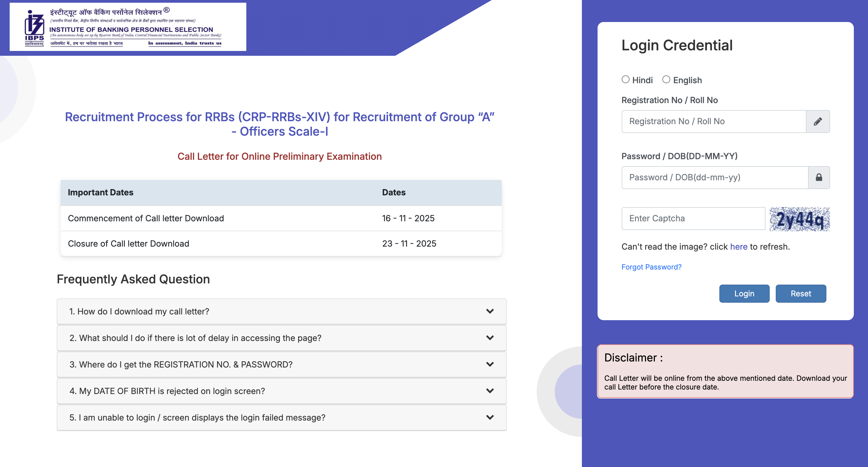This screenshot has height=467, width=868.
Task: Expand FAQ about delay in accessing the page
Action: point(281,338)
